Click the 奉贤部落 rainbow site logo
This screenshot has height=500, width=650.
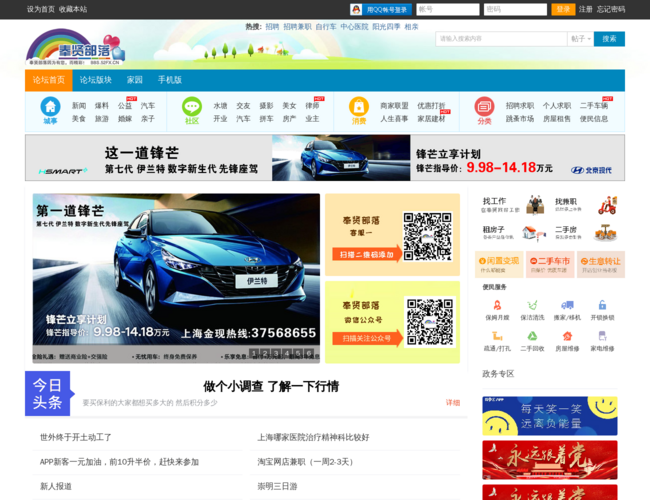[x=75, y=47]
